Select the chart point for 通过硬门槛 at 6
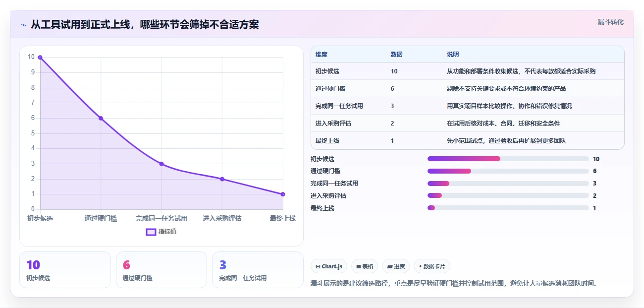Viewport: 644px width, 308px height. point(101,118)
